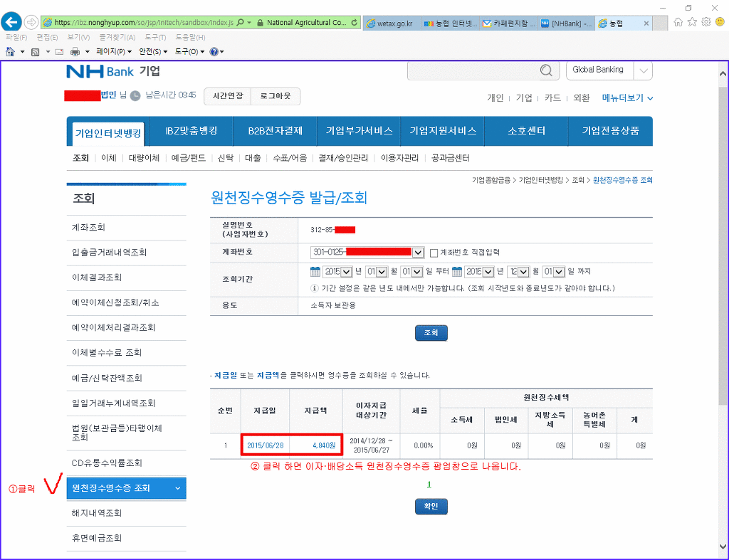The image size is (729, 560).
Task: Open the end year dropdown
Action: pos(488,272)
